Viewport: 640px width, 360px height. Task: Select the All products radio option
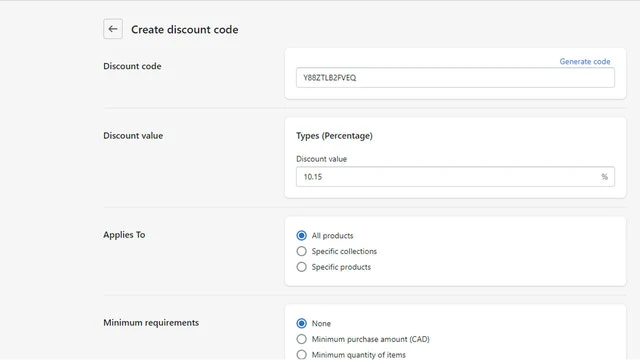point(301,236)
